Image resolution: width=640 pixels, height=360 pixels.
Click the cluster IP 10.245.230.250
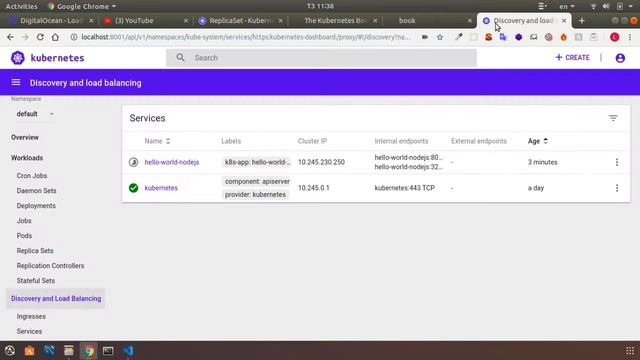321,162
